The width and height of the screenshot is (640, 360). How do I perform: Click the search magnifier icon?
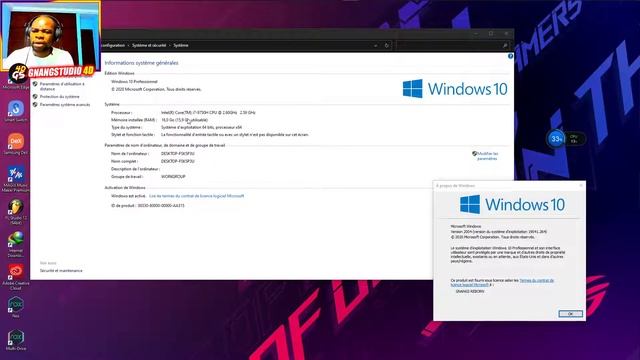coord(505,45)
